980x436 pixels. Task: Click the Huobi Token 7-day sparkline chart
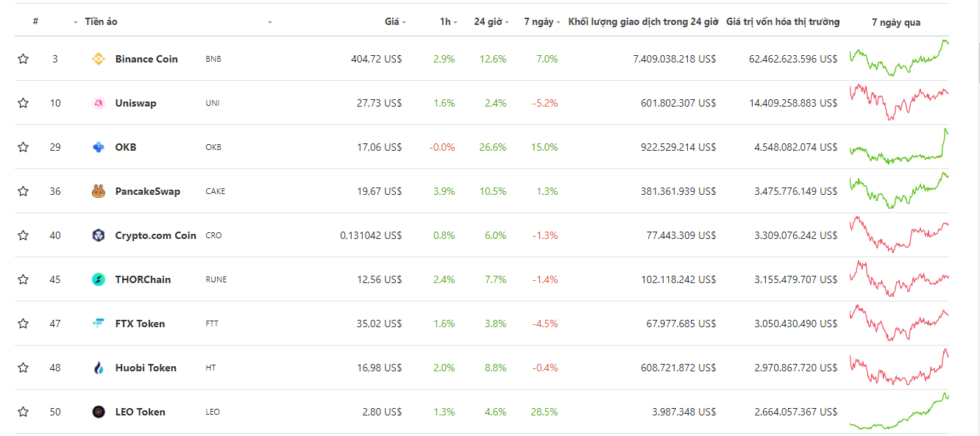[899, 367]
